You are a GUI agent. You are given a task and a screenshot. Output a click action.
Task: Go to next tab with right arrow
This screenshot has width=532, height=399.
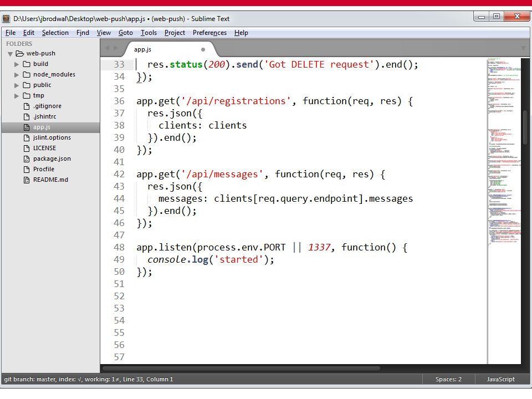(x=116, y=48)
